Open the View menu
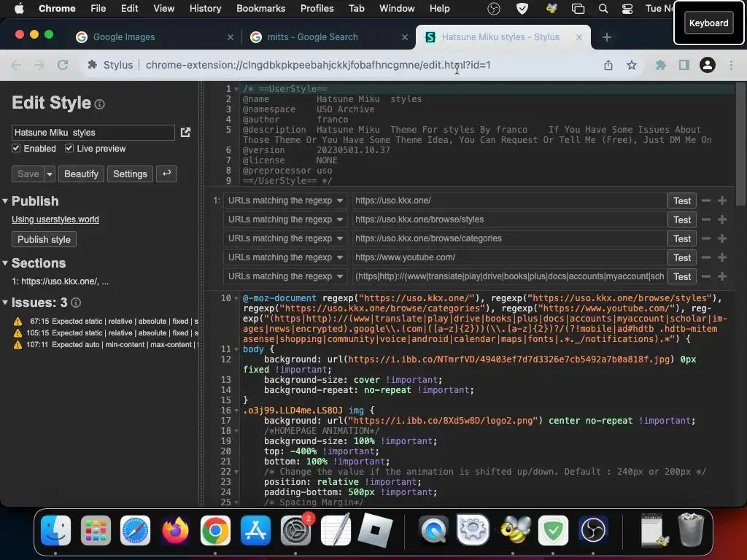The image size is (747, 560). pos(163,8)
